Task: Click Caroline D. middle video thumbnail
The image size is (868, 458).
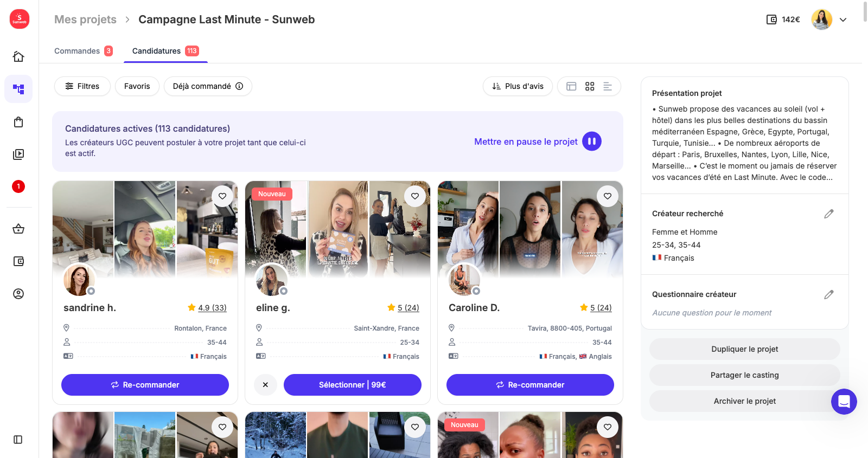Action: coord(530,229)
